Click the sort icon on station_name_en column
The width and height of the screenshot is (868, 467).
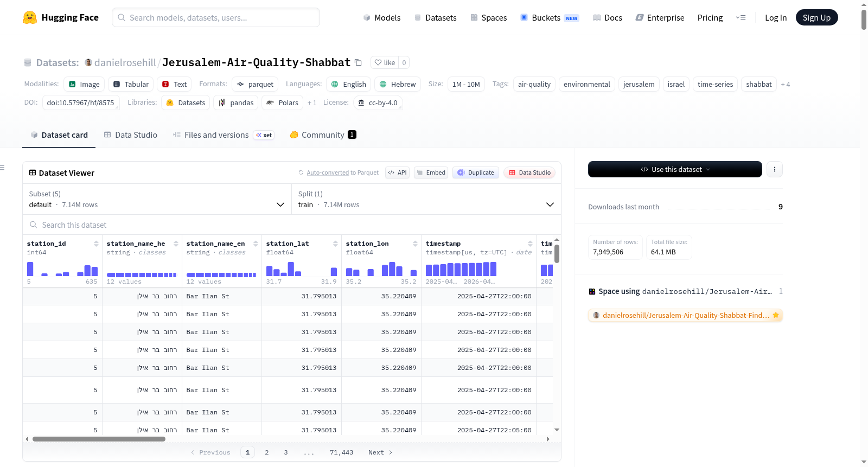256,244
